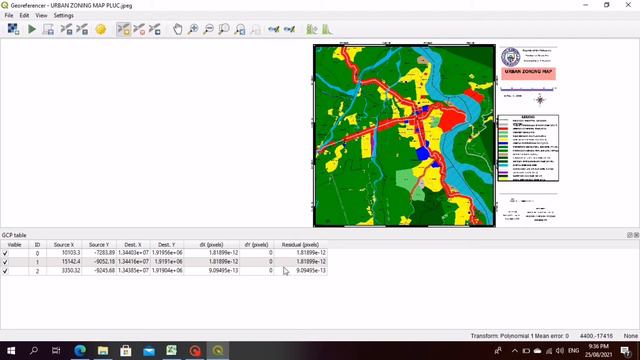
Task: Select Dest. X cell 1.34403e+07
Action: pyautogui.click(x=133, y=253)
